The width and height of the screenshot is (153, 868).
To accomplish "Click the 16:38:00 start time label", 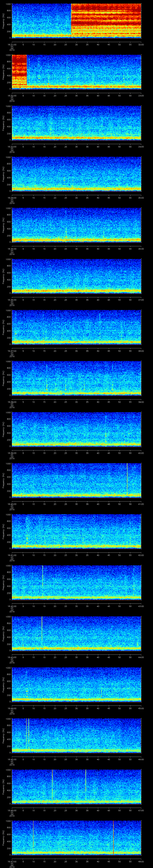I will point(12,402).
